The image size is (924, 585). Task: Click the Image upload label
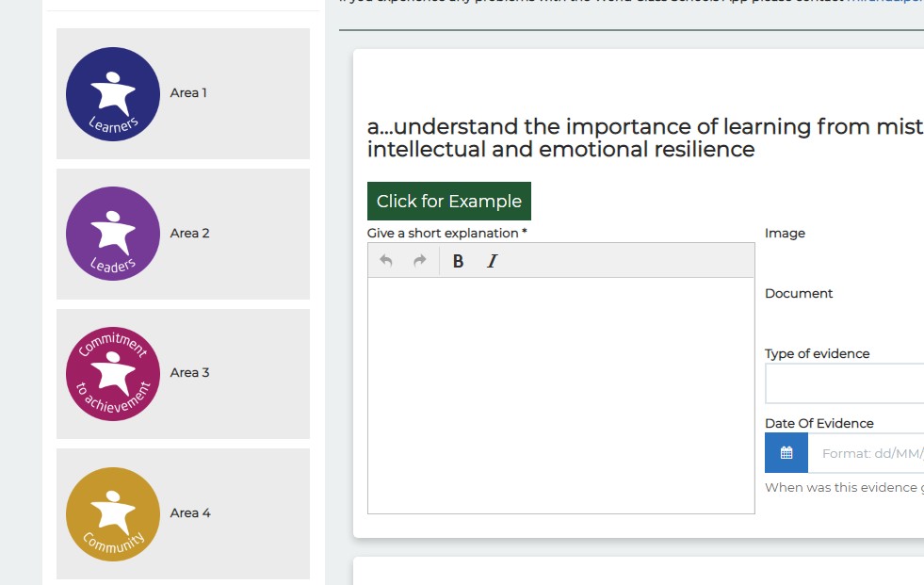pyautogui.click(x=784, y=233)
